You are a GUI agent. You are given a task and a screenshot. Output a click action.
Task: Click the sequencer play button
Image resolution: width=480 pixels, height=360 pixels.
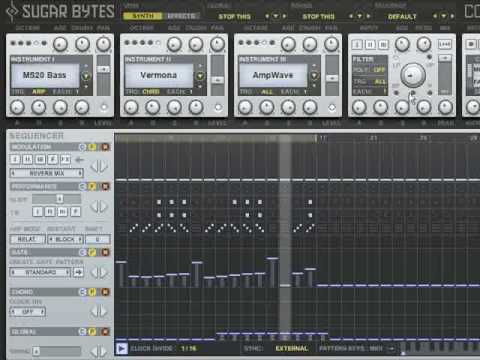121,349
